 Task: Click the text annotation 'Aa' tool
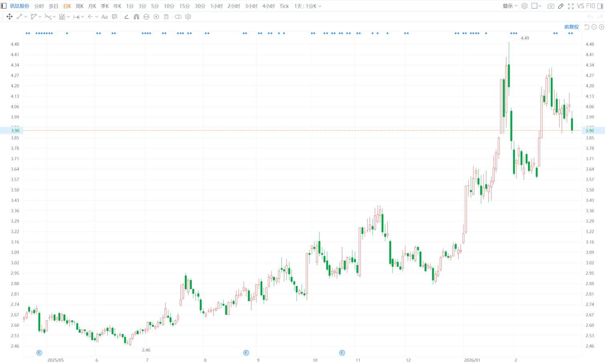(105, 17)
